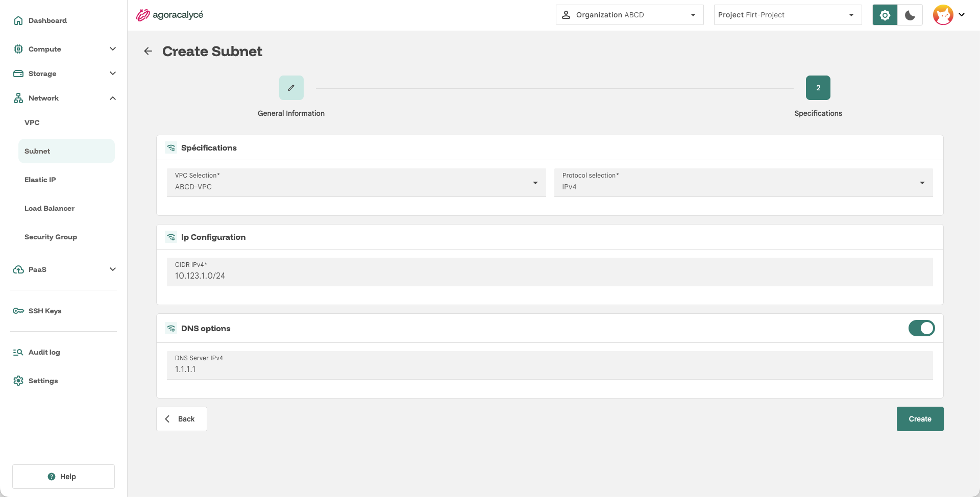
Task: Open the Protocol selection dropdown
Action: coord(743,183)
